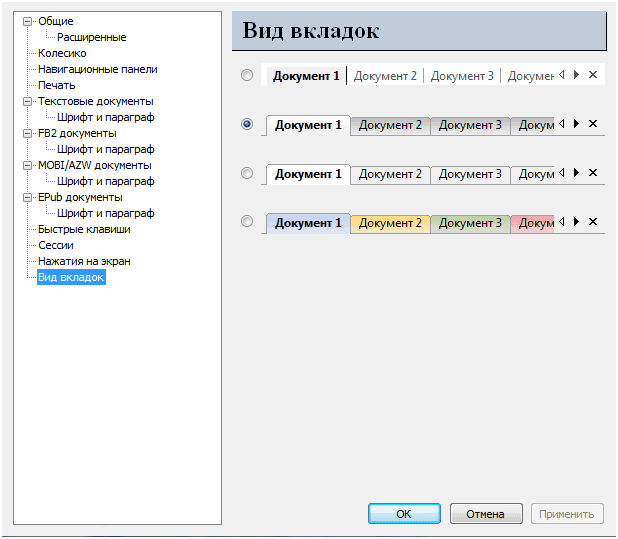Click yellow Документ 2 tab in colored preview

(390, 223)
